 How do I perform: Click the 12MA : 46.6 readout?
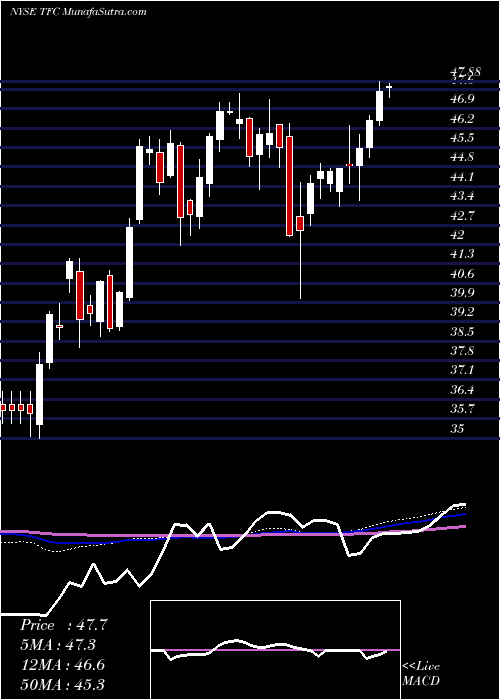pyautogui.click(x=63, y=664)
